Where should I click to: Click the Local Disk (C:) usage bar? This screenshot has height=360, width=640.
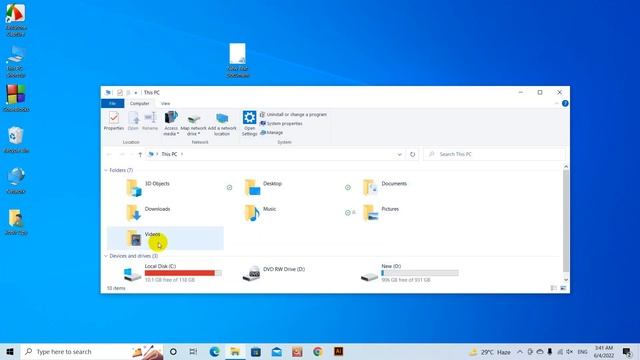183,273
